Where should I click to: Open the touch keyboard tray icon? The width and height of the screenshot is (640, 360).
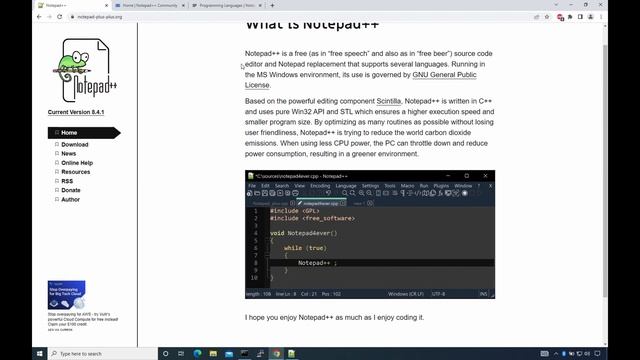[x=544, y=353]
